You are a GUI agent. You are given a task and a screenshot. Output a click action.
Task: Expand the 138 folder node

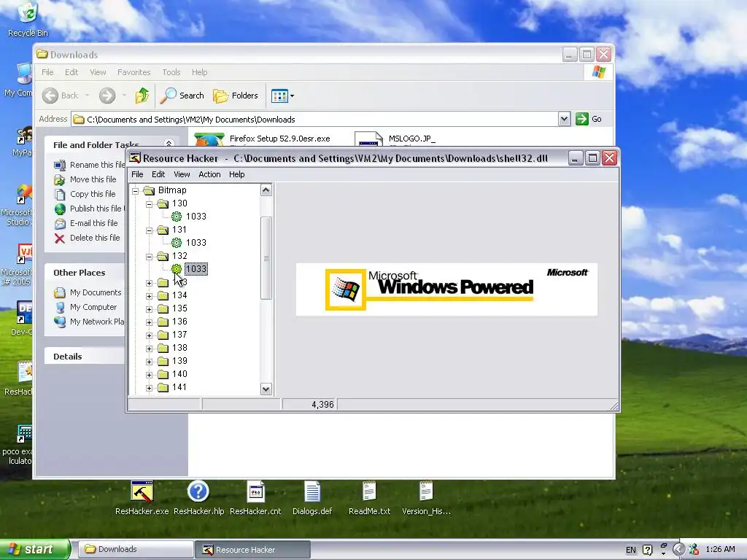pyautogui.click(x=149, y=349)
